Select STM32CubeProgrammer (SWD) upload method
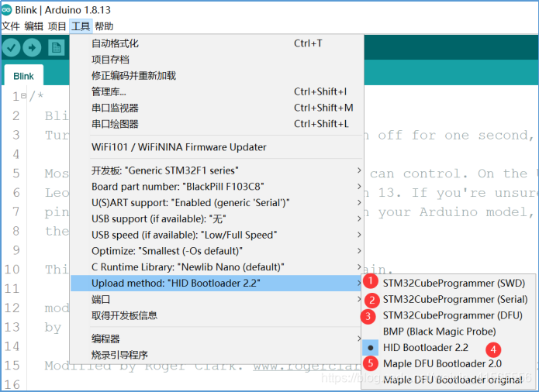Screen dimensions: 539x392 click(448, 284)
